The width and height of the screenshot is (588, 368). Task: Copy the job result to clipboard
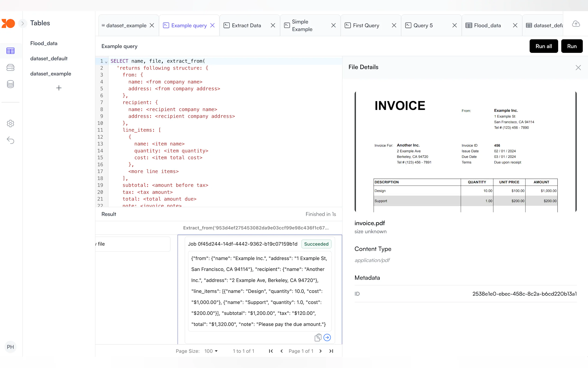pos(318,338)
